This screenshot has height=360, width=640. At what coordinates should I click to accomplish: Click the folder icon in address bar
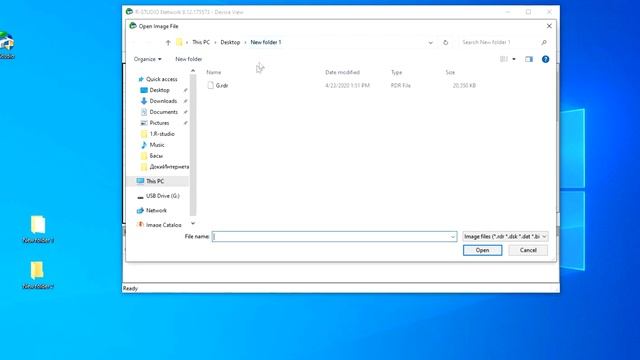pyautogui.click(x=179, y=42)
